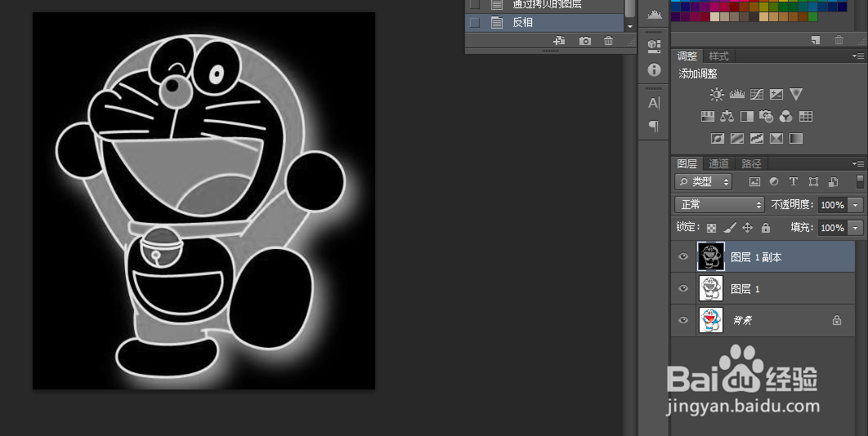Screen dimensions: 868x436
Task: Create new document from current history state
Action: coord(559,40)
